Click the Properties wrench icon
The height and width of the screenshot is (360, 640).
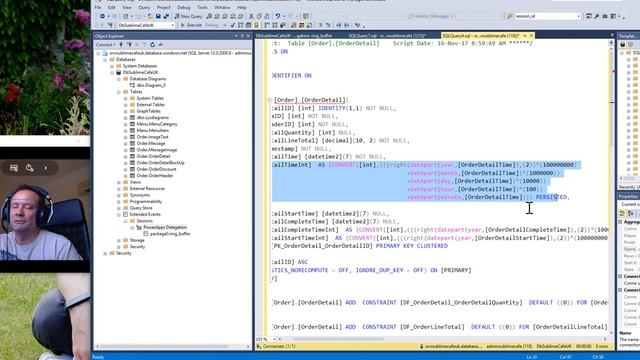[x=597, y=16]
